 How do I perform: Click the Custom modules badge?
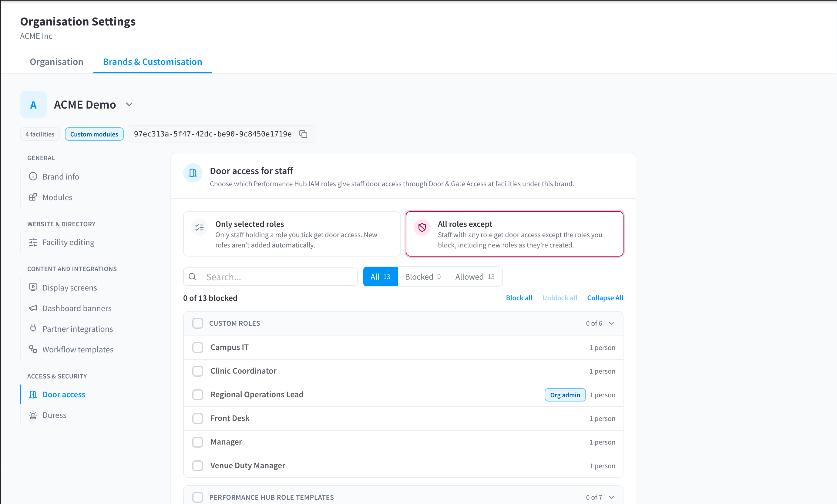(94, 134)
